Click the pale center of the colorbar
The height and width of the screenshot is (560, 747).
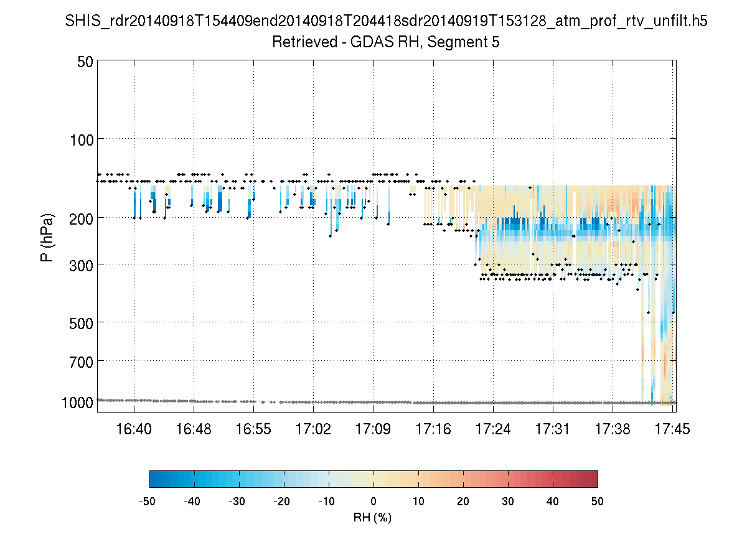[x=374, y=478]
